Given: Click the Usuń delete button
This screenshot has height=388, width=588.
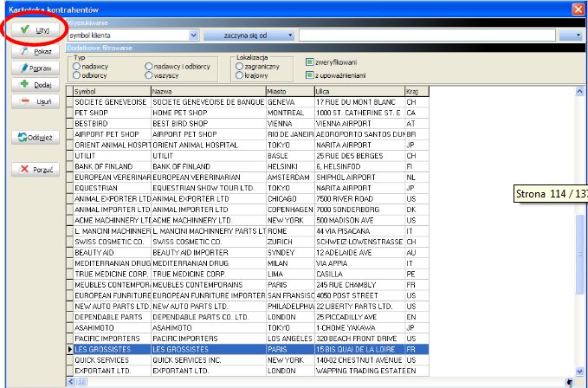Looking at the screenshot, I should (36, 101).
